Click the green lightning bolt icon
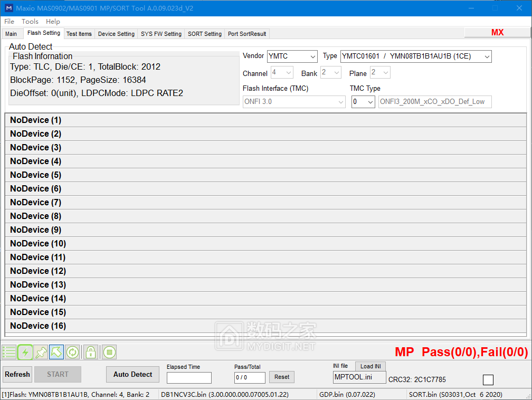This screenshot has height=400, width=532. click(25, 352)
